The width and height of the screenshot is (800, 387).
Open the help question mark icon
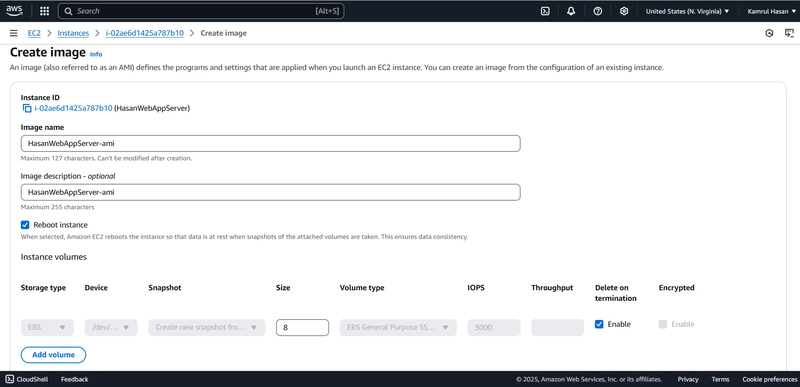pyautogui.click(x=597, y=11)
